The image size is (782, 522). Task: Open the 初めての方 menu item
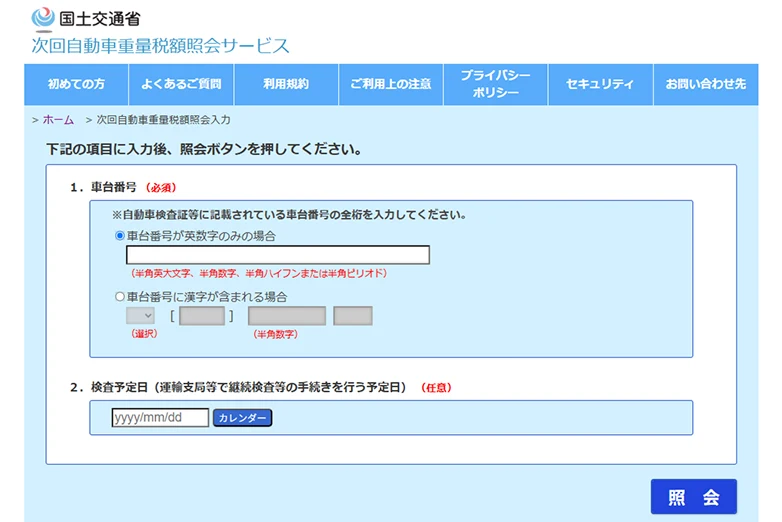76,84
